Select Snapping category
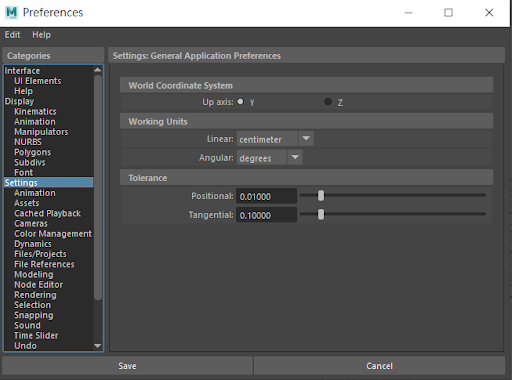Viewport: 512px width, 380px height. coord(34,315)
